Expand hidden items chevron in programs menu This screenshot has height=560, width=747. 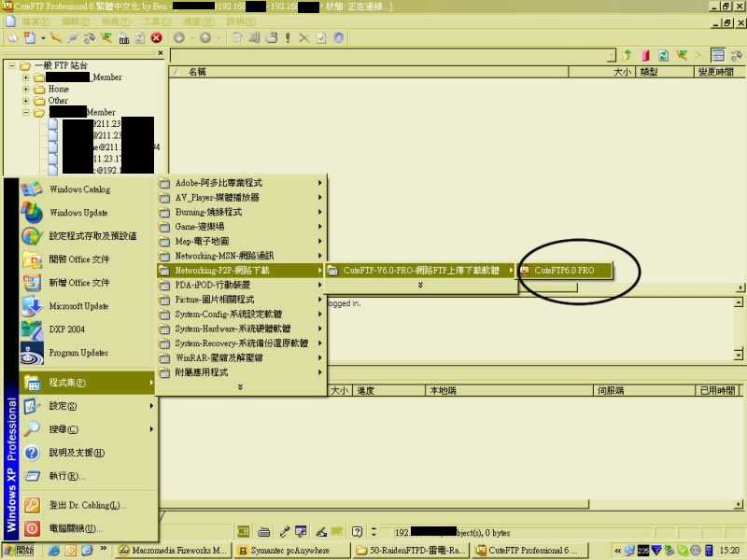(x=240, y=387)
